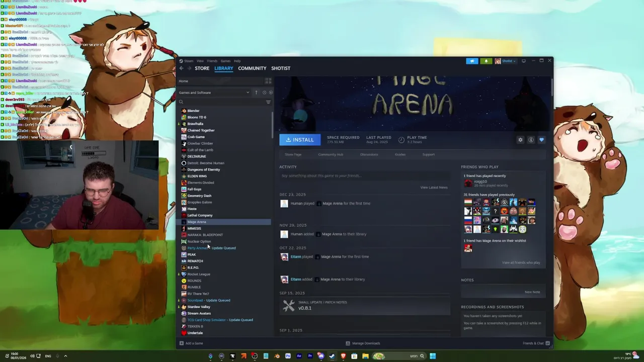Screen dimensions: 644x362
Task: Open After Effects from taskbar
Action: pyautogui.click(x=299, y=356)
